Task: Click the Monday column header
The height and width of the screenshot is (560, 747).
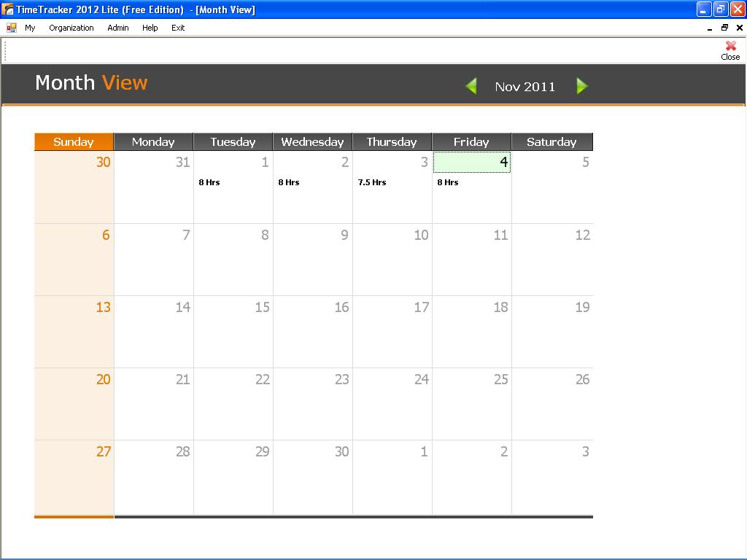Action: click(x=153, y=142)
